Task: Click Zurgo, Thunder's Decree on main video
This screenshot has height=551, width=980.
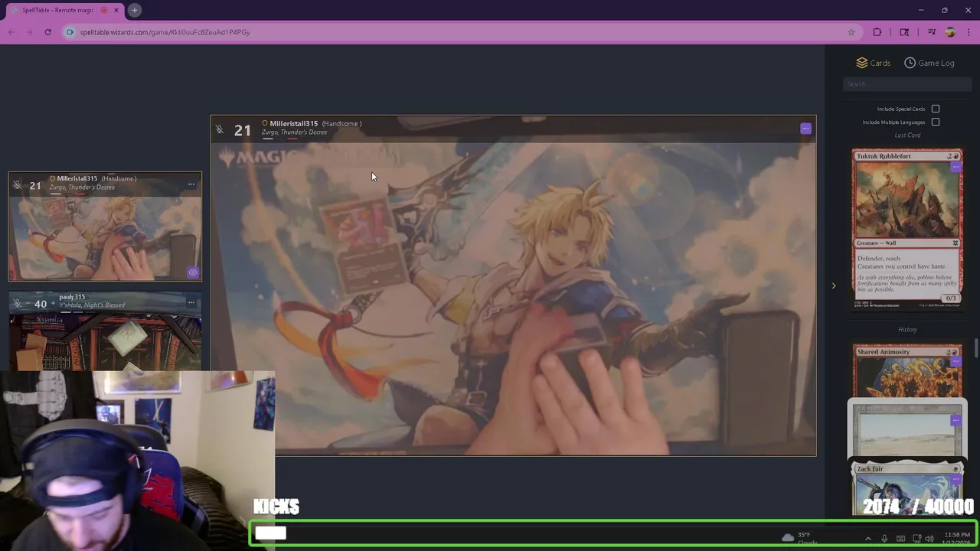Action: click(x=294, y=132)
